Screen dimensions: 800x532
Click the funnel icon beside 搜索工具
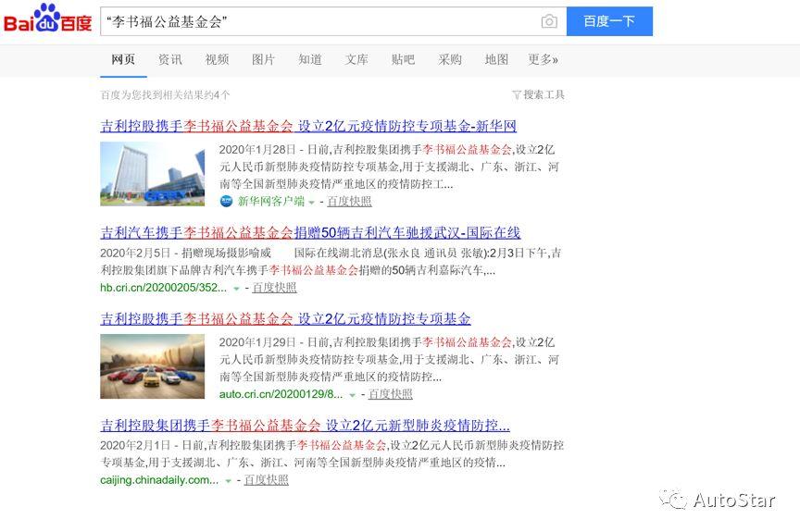pyautogui.click(x=517, y=95)
